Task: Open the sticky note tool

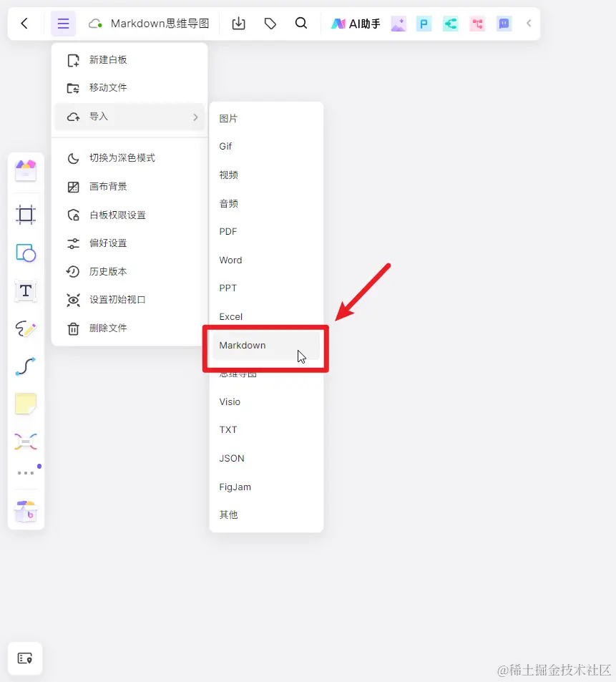Action: tap(26, 404)
